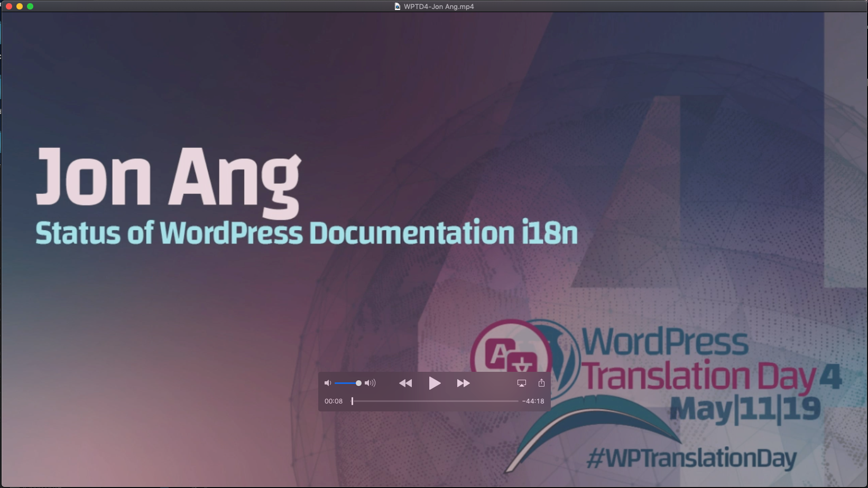Screen dimensions: 868x488
Task: Toggle remaining time display -44:18
Action: coord(533,401)
